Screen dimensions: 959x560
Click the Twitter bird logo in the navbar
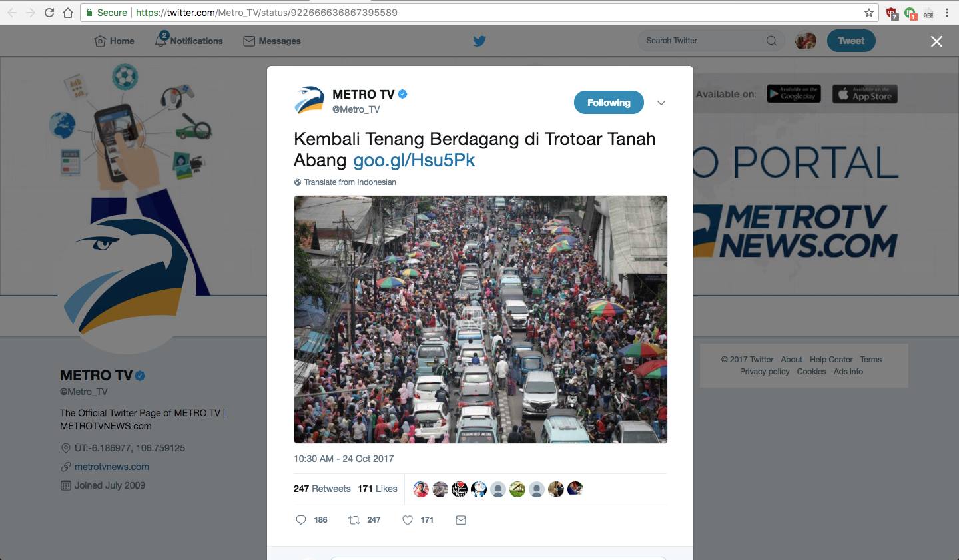[479, 41]
